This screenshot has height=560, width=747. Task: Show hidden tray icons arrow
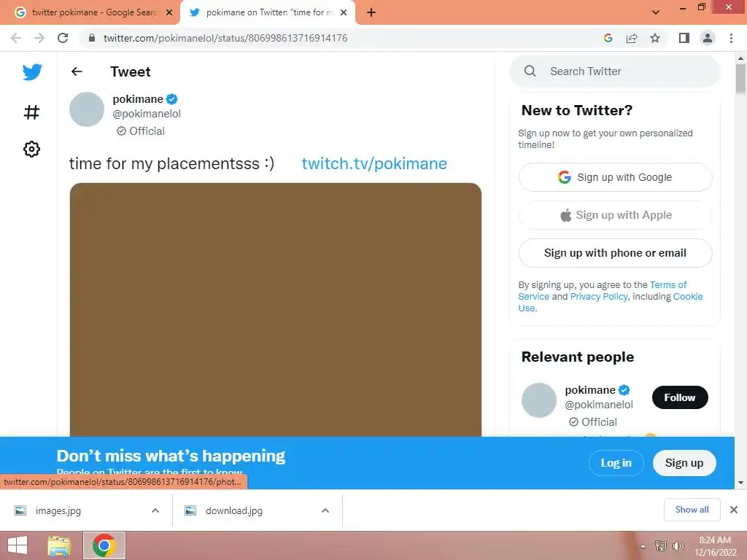(x=643, y=547)
